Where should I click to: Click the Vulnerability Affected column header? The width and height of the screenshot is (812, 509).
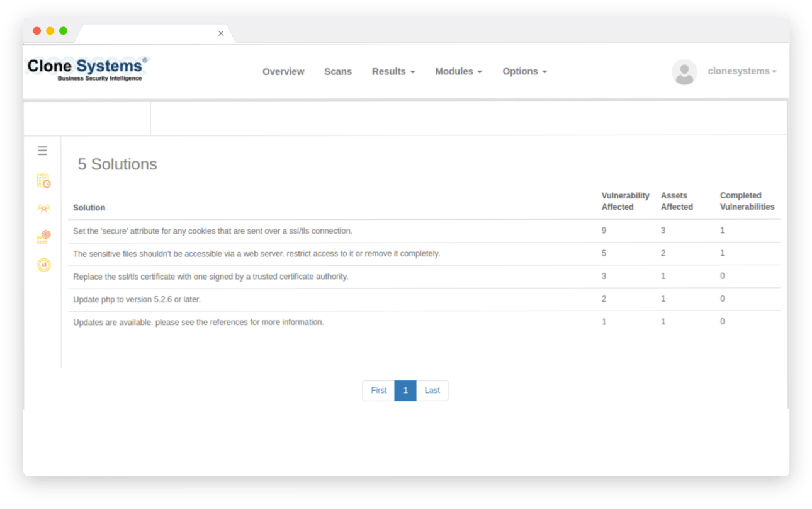coord(626,202)
